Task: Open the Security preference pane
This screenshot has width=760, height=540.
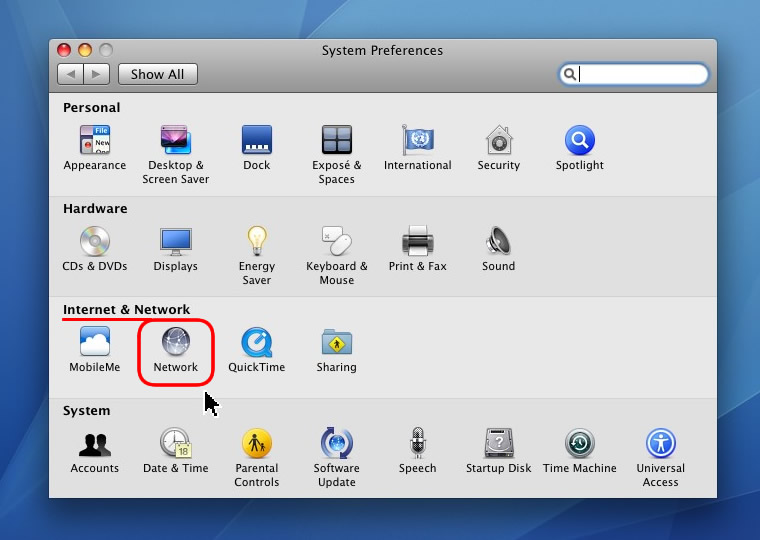Action: [x=498, y=141]
